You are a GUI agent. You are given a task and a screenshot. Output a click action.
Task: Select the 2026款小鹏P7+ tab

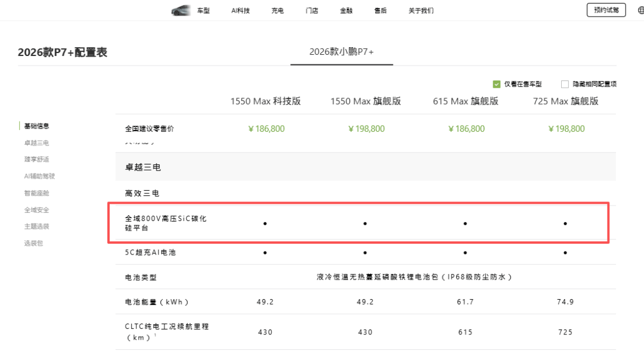coord(341,52)
